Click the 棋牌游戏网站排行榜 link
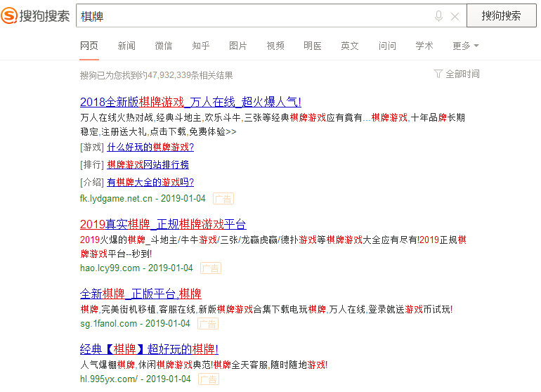 tap(148, 165)
